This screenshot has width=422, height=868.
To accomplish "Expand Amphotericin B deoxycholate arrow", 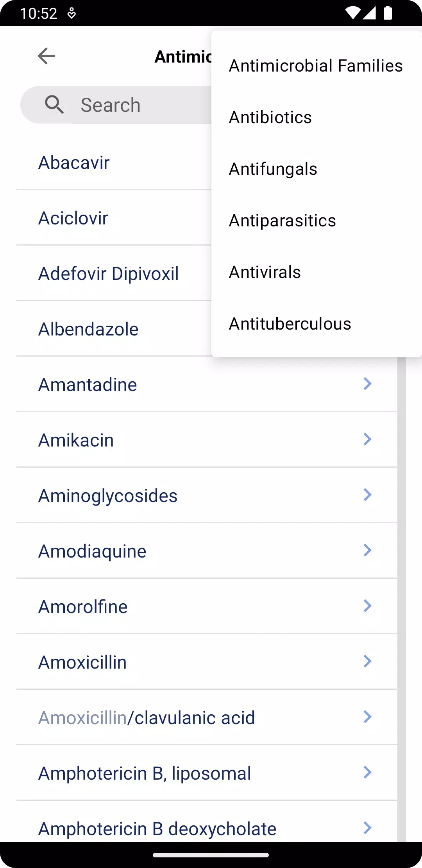I will pos(367,828).
